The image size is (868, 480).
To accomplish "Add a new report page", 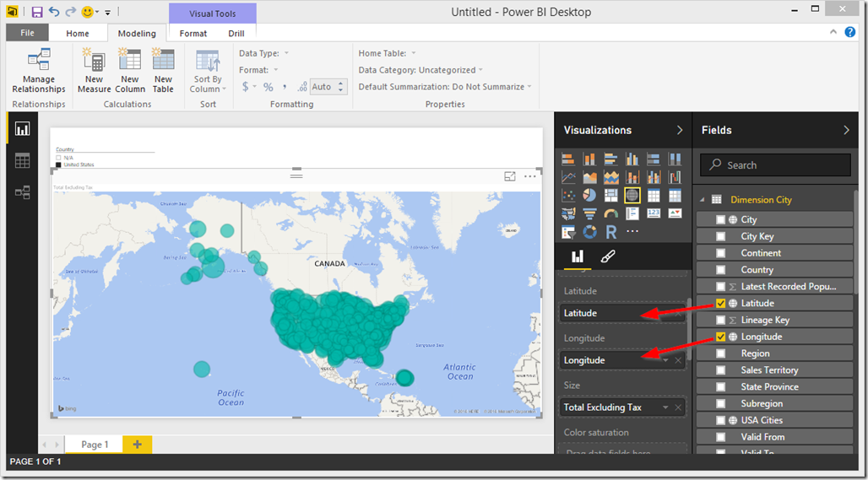I will tap(138, 445).
